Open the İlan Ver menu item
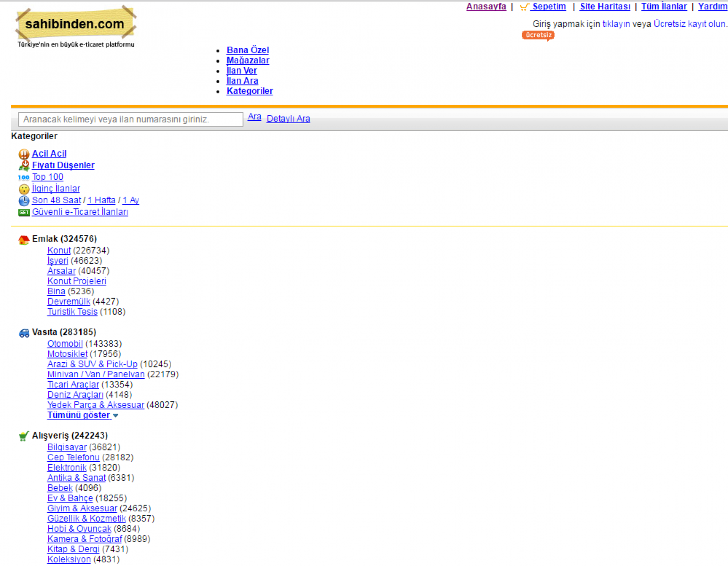 242,71
